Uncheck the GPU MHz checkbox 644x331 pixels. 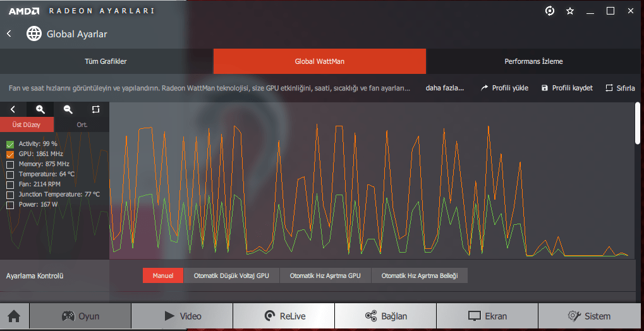[x=10, y=155]
